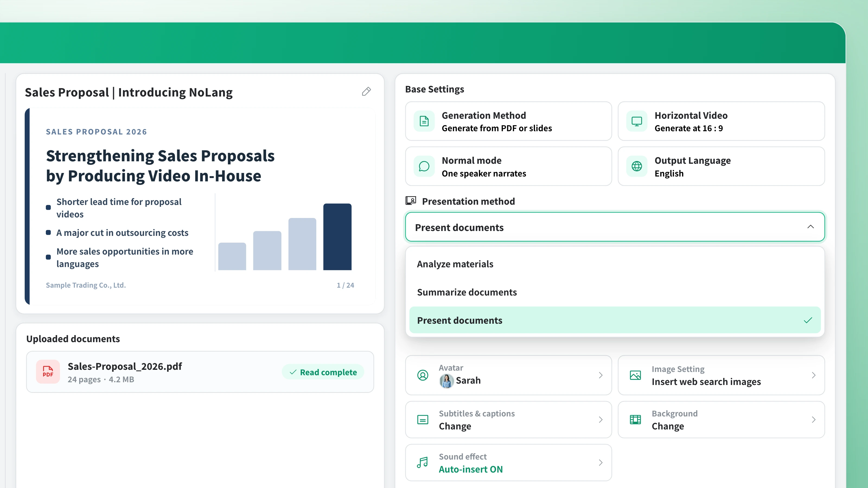This screenshot has height=488, width=868.
Task: Expand the Sound effect chevron
Action: point(601,463)
